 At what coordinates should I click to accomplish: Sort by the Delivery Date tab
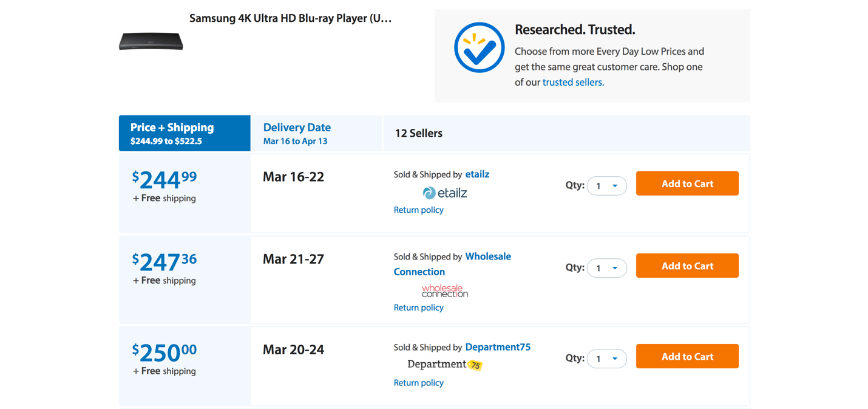[x=316, y=133]
